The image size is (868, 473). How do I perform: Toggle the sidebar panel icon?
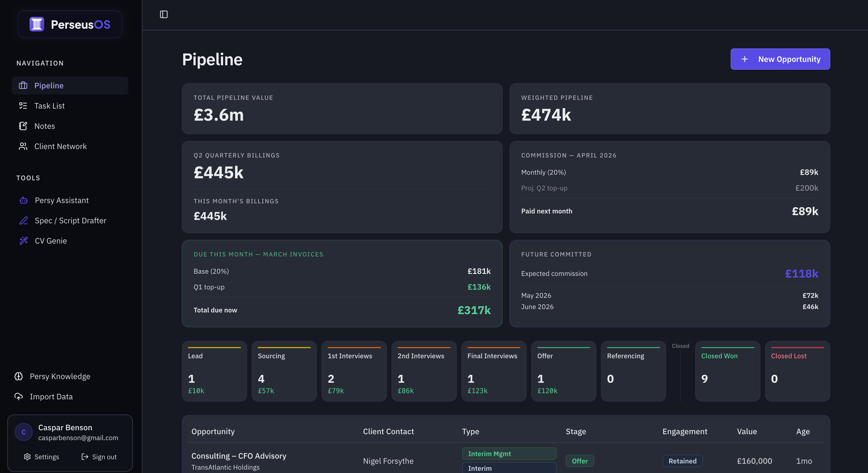tap(164, 14)
